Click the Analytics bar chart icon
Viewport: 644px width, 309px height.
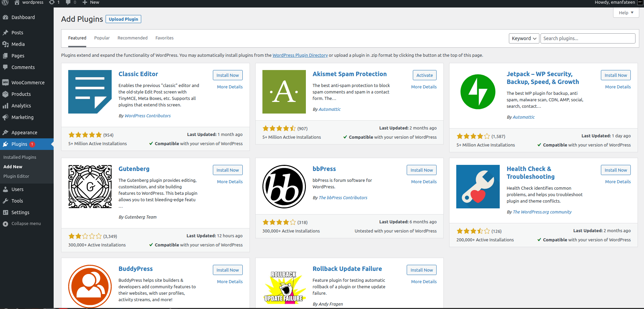(x=5, y=106)
